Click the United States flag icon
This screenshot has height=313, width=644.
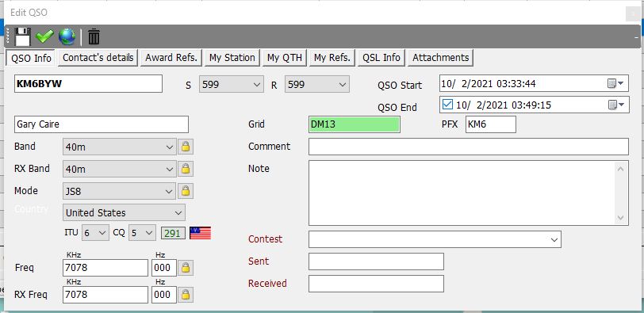pos(201,233)
